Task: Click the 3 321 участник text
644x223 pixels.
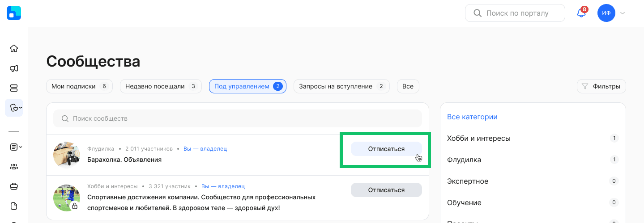Action: pyautogui.click(x=170, y=186)
